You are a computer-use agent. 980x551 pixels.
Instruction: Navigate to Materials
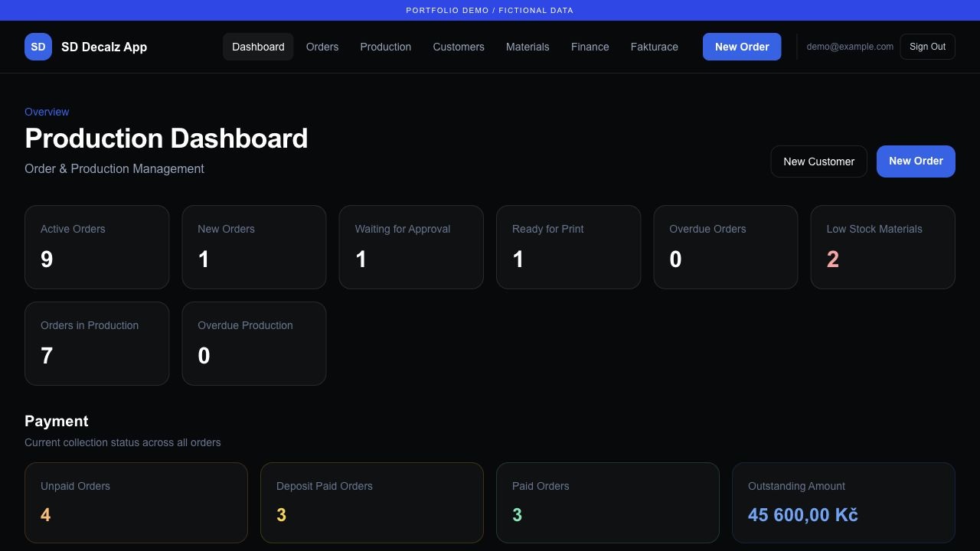tap(528, 47)
